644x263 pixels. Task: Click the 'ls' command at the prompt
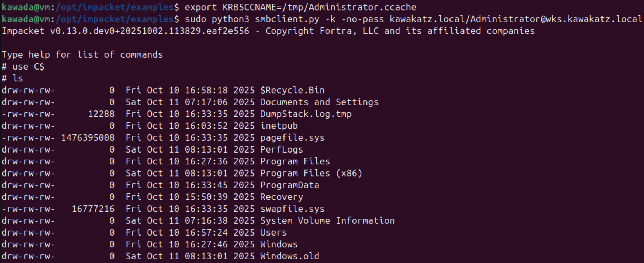coord(18,78)
